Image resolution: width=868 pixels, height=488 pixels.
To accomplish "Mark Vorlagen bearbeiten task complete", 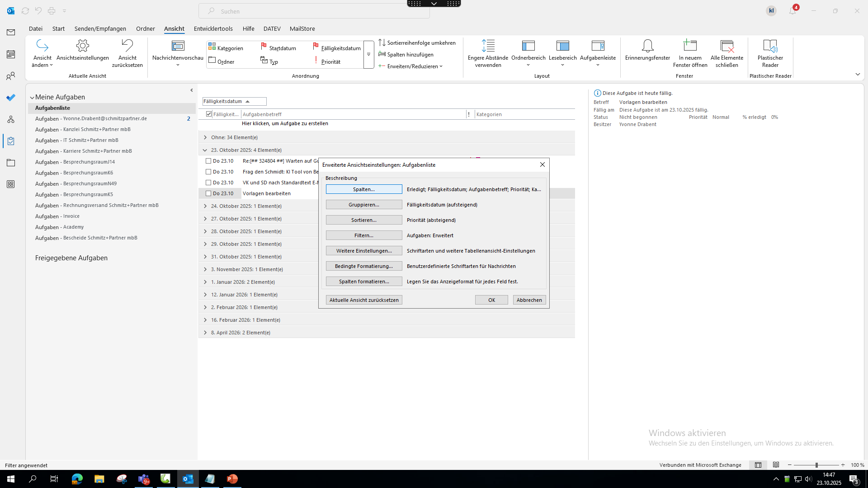I will [208, 193].
